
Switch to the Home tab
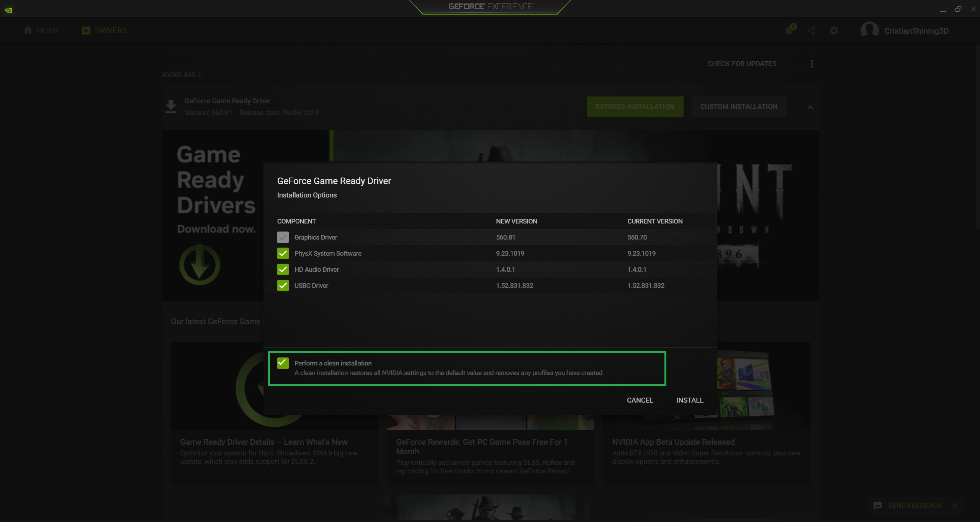41,31
